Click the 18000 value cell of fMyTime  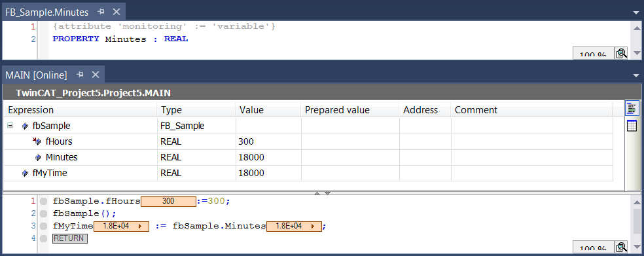click(x=268, y=174)
